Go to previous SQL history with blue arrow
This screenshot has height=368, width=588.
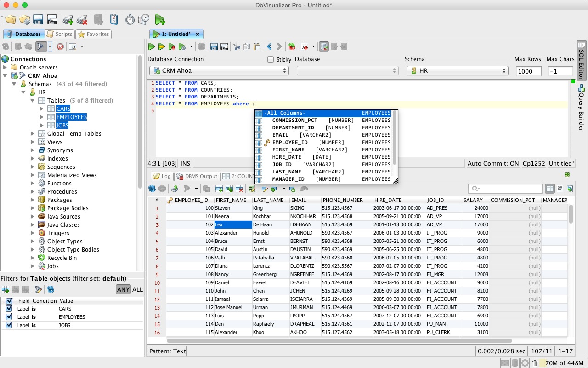point(269,46)
